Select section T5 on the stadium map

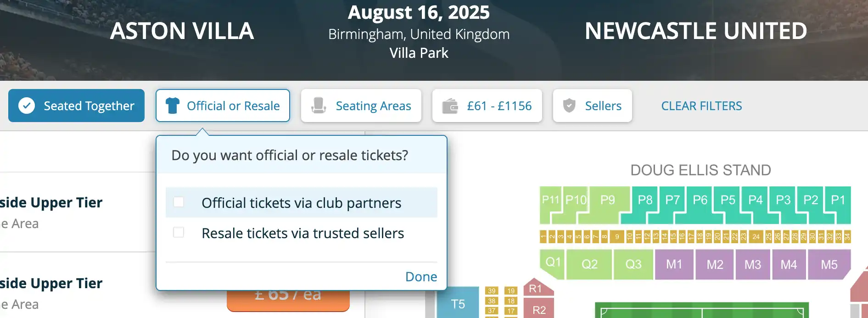pyautogui.click(x=459, y=304)
